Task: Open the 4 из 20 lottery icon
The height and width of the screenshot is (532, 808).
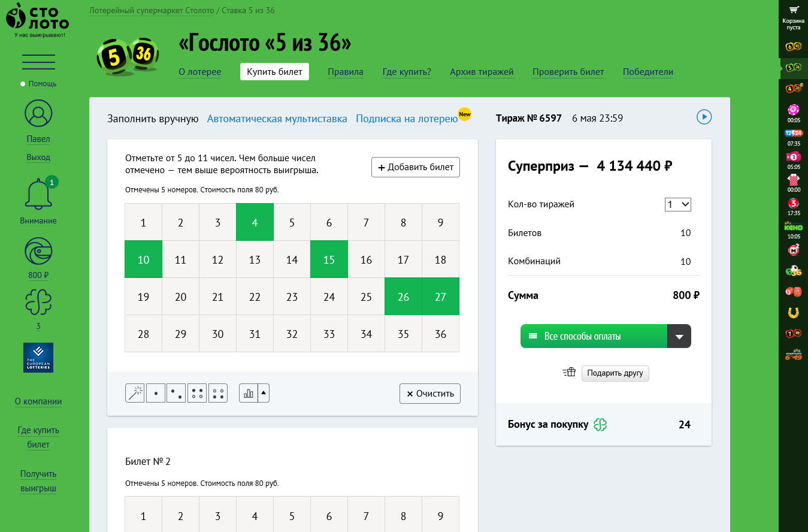Action: point(793,89)
